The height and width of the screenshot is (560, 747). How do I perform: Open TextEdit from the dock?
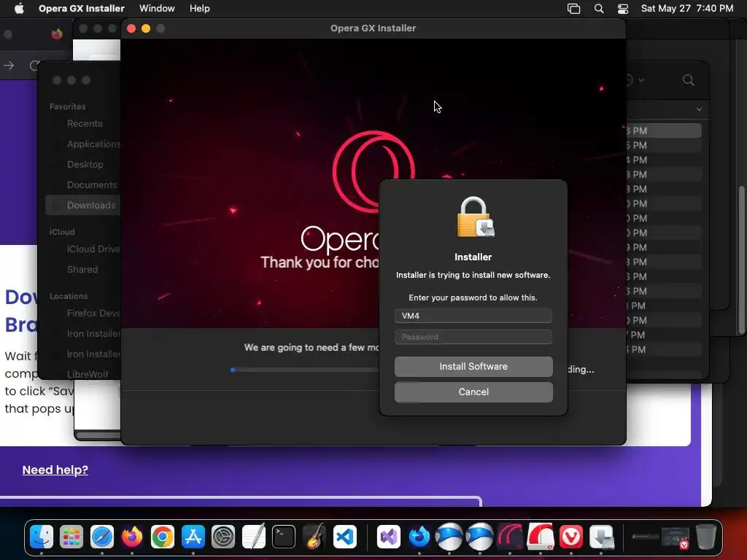[x=253, y=537]
